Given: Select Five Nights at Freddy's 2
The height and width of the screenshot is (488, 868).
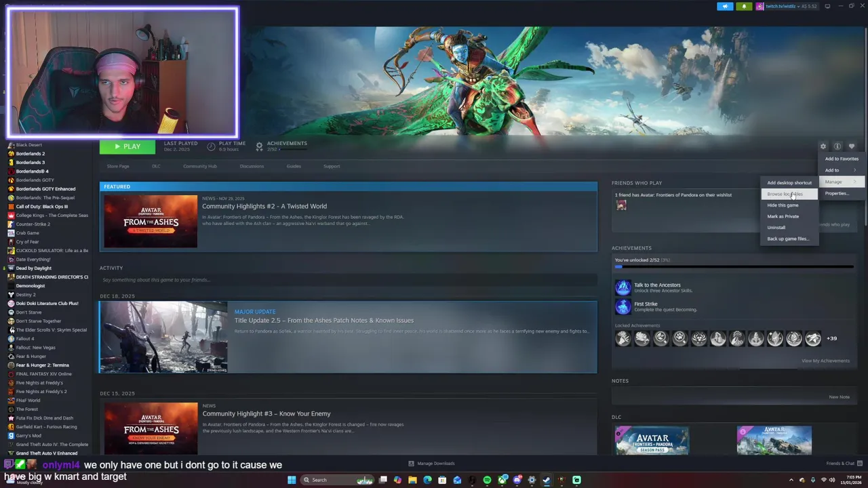Looking at the screenshot, I should click(41, 392).
